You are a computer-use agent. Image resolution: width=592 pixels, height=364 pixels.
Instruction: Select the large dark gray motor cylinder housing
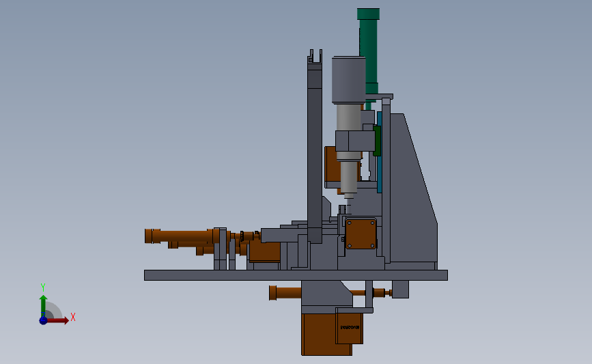[348, 80]
